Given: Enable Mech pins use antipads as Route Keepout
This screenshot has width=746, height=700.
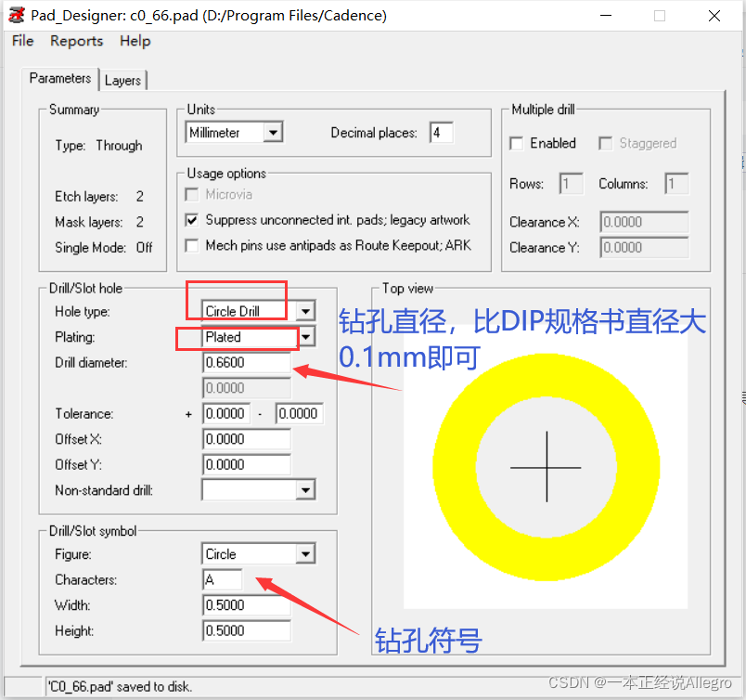Looking at the screenshot, I should 191,245.
